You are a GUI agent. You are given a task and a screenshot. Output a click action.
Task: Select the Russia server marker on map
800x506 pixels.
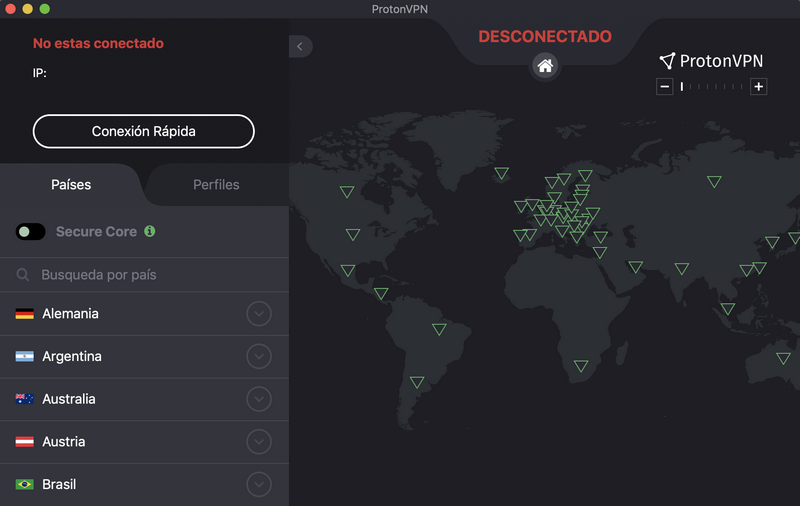click(x=714, y=181)
